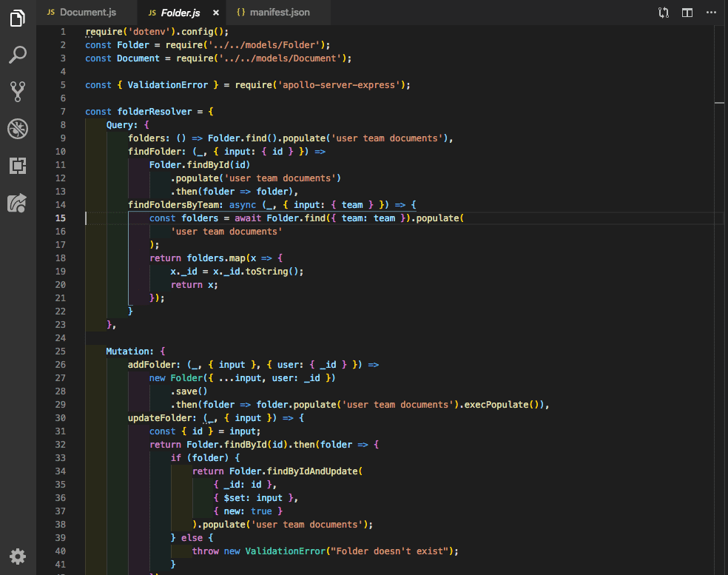Click the share arrow icon in activity bar
728x575 pixels.
18,203
